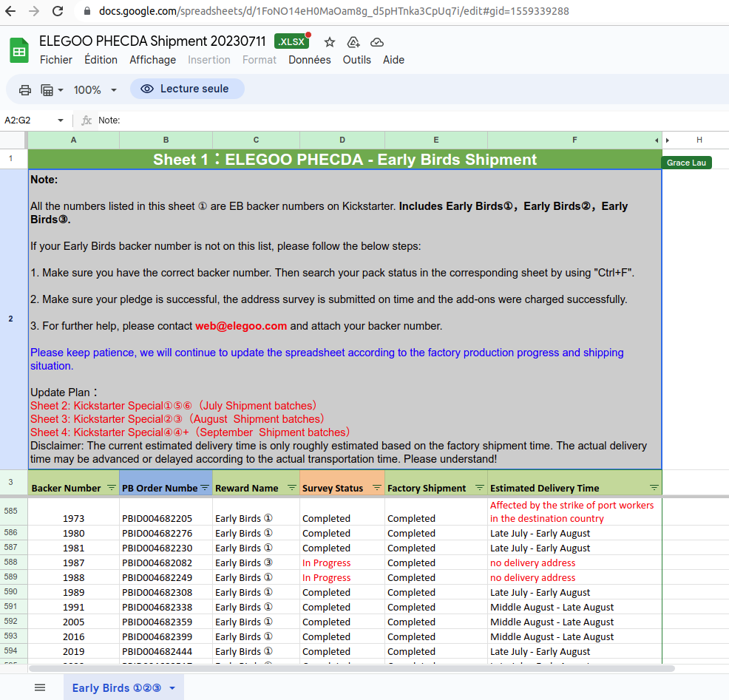729x700 pixels.
Task: Click the lock icon in the address bar
Action: (87, 11)
